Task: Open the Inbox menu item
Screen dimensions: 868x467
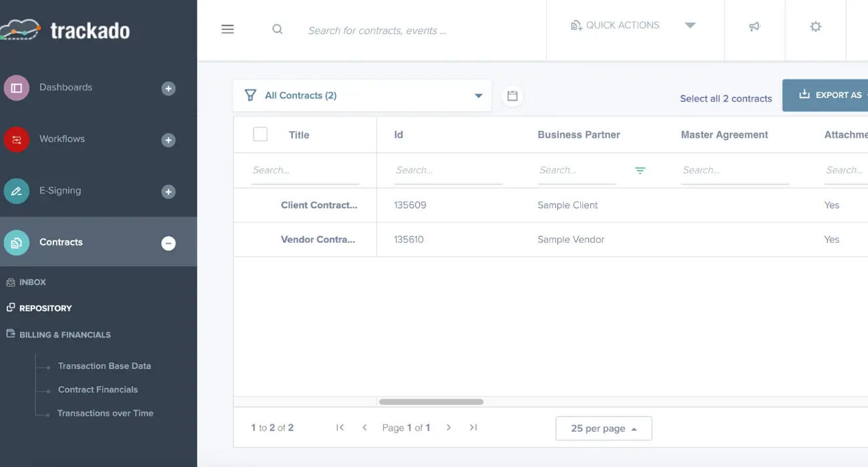Action: coord(32,282)
